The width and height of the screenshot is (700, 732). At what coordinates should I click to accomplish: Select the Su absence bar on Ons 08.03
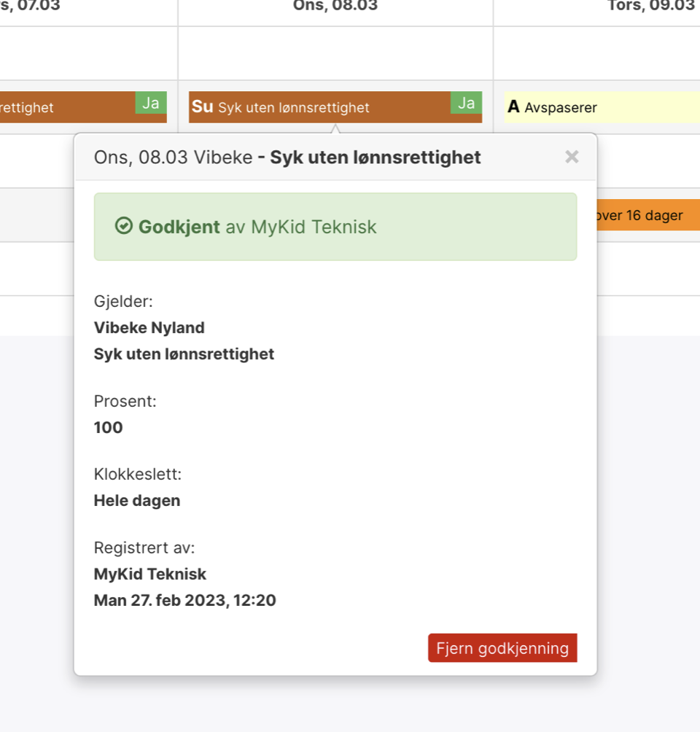(335, 107)
